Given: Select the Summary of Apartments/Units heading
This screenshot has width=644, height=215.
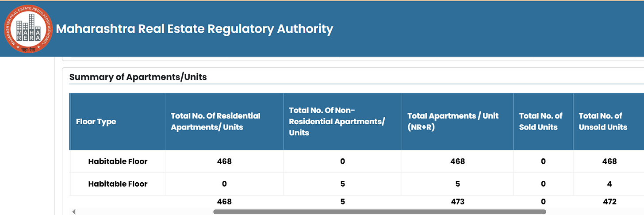Looking at the screenshot, I should (x=138, y=77).
